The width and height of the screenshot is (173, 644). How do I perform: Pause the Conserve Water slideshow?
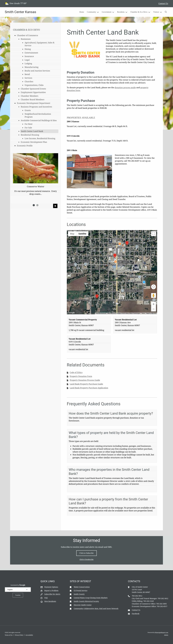coord(55,206)
